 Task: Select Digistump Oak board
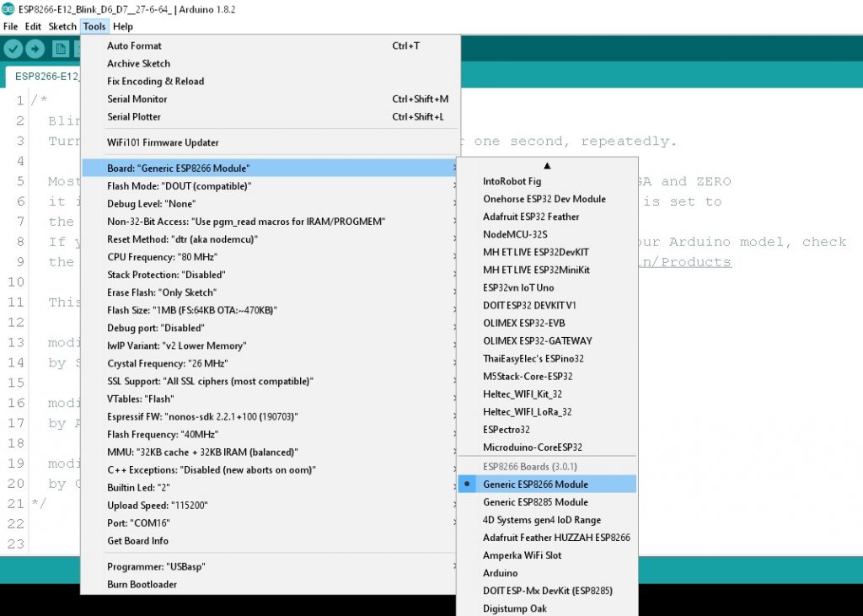click(547, 608)
